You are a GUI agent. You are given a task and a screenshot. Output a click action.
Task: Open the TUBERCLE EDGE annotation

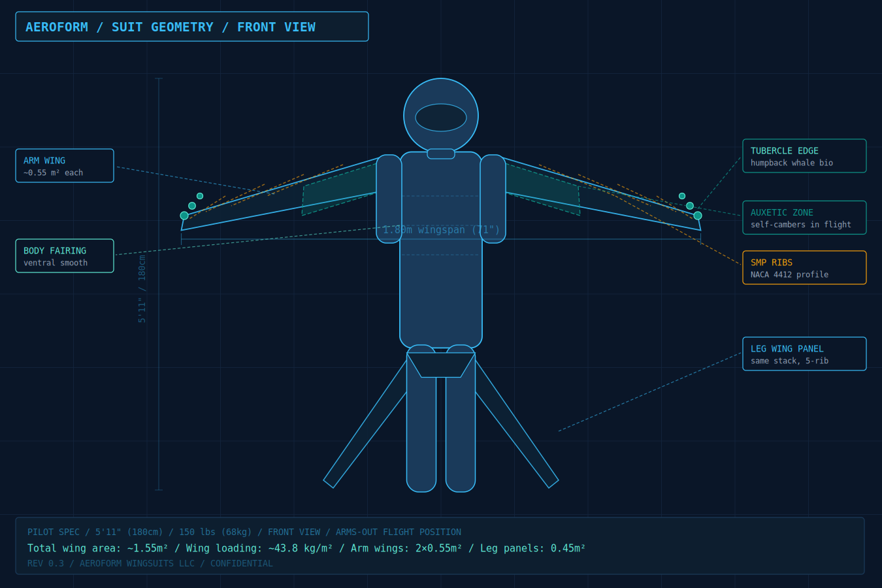tap(804, 156)
